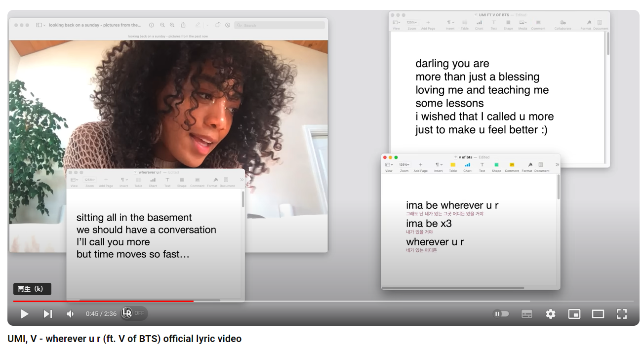
Task: Click the video title below the player
Action: coord(124,339)
